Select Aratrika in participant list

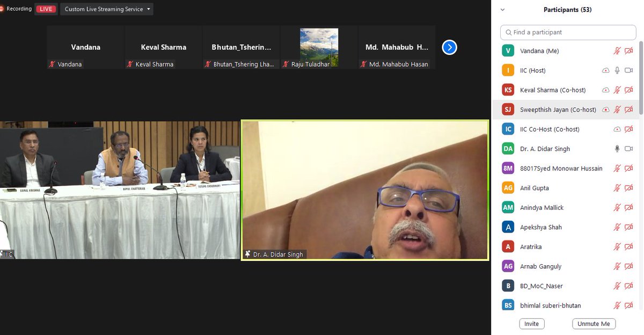pos(566,246)
